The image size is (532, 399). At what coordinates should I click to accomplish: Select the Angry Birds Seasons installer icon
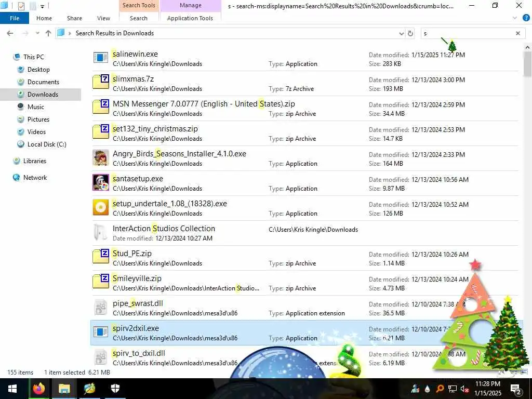pos(100,157)
